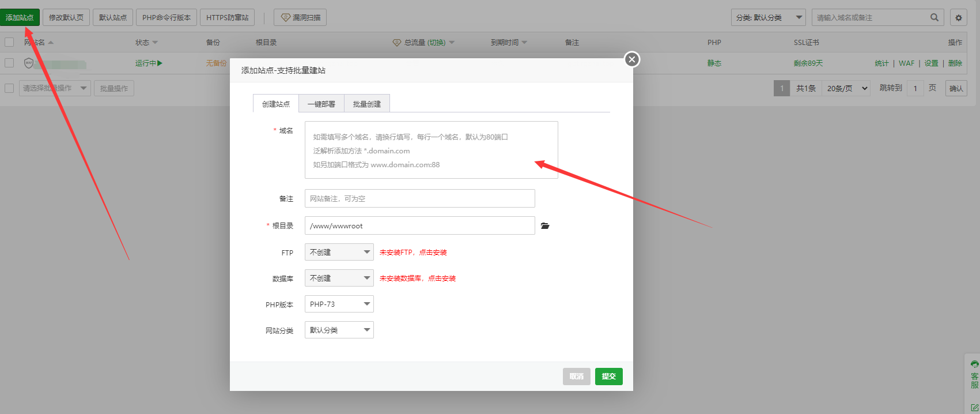Click the 确认 pagination button

coord(956,88)
